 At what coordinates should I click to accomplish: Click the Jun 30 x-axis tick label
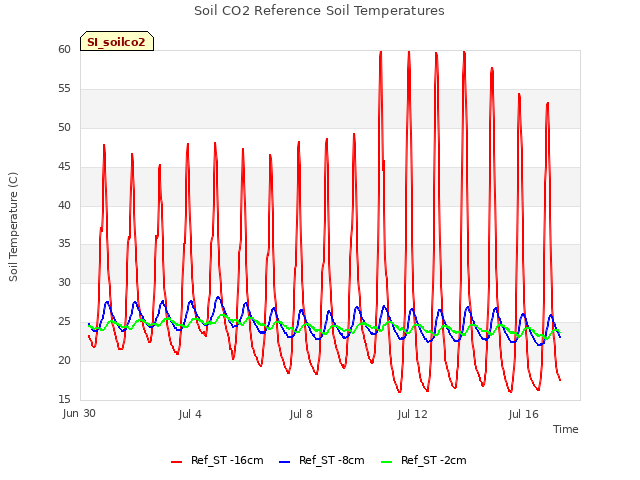[79, 414]
